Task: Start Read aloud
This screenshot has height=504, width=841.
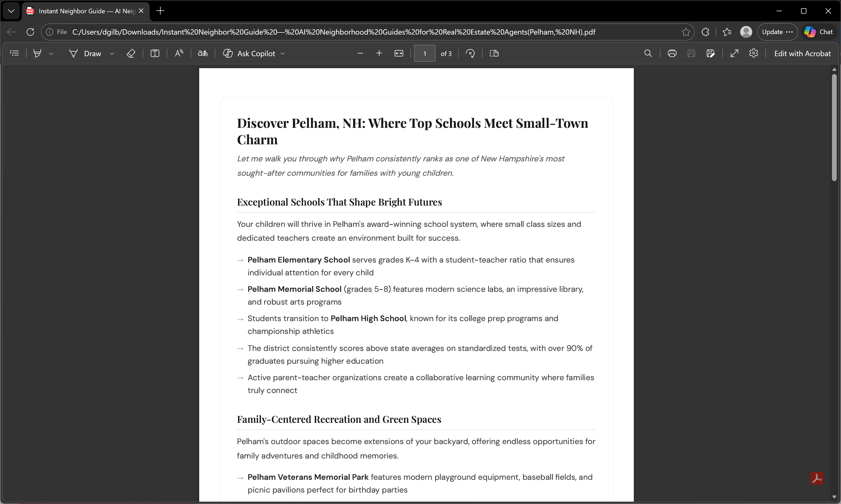Action: (179, 53)
